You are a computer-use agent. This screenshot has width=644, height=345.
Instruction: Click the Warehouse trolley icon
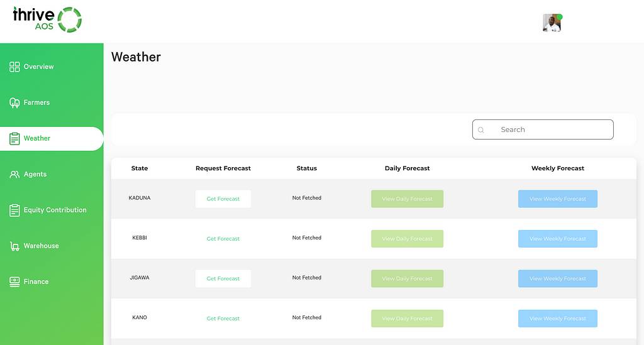tap(14, 246)
